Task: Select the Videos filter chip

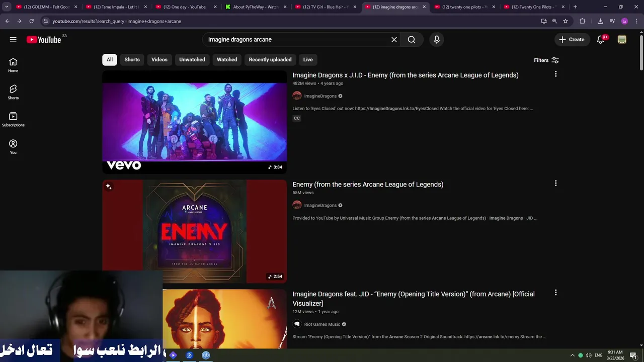Action: pos(159,59)
